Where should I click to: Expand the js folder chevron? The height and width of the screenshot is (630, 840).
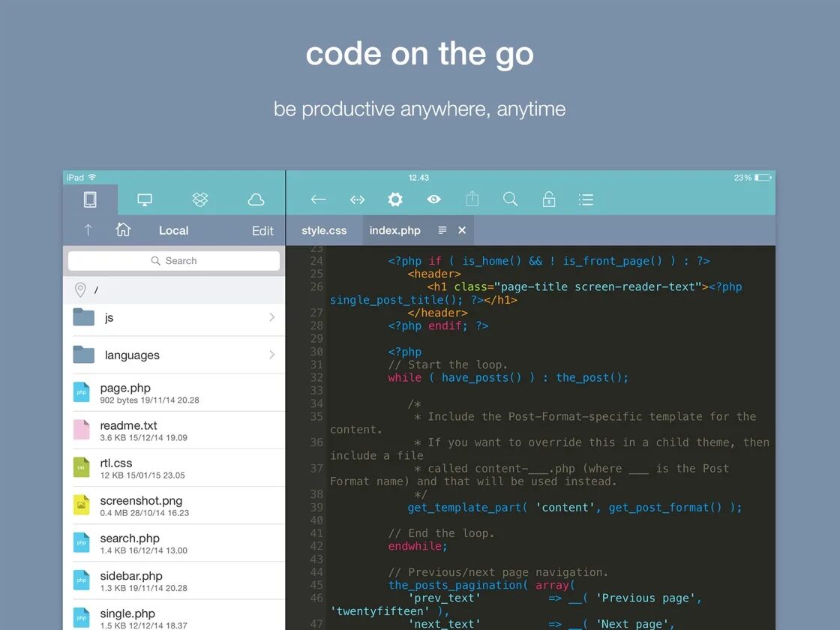click(x=272, y=317)
